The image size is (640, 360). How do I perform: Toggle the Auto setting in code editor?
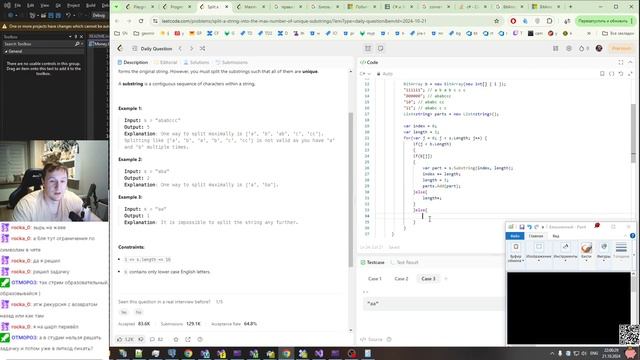pos(384,74)
